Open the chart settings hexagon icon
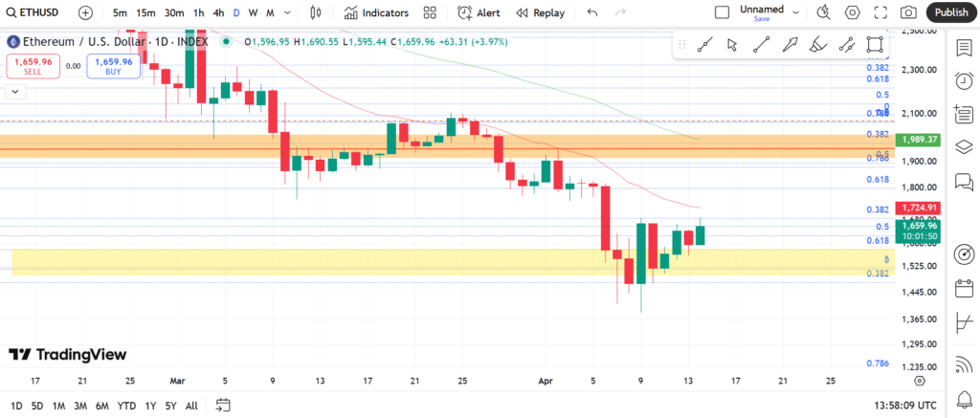Image resolution: width=980 pixels, height=418 pixels. tap(852, 12)
